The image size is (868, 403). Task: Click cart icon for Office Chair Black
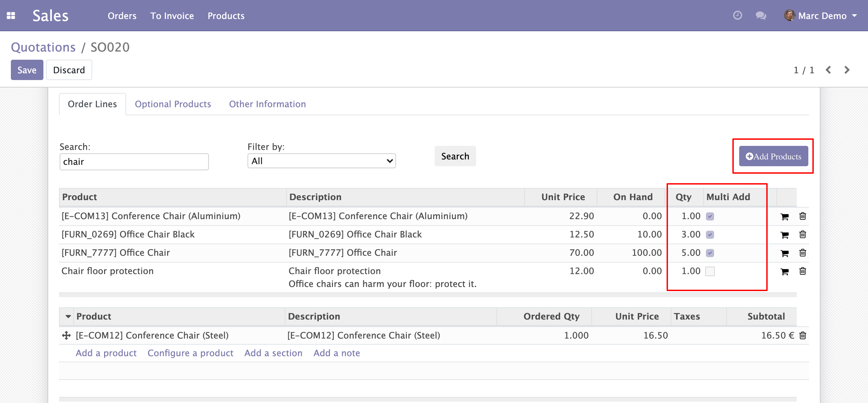[784, 235]
